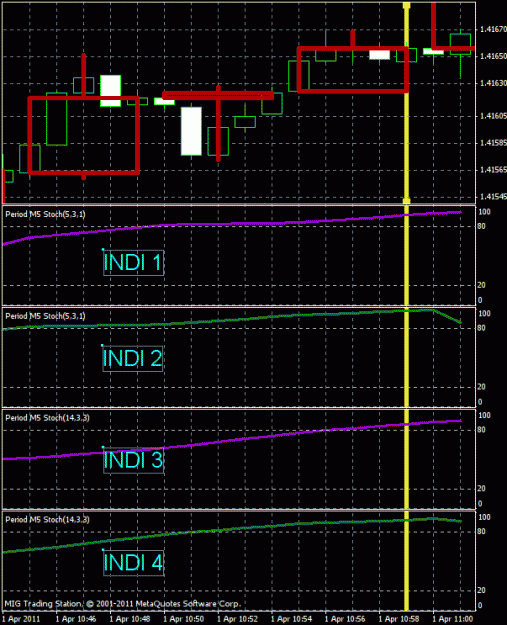507x625 pixels.
Task: Select the INDI 2 text label
Action: pos(132,358)
